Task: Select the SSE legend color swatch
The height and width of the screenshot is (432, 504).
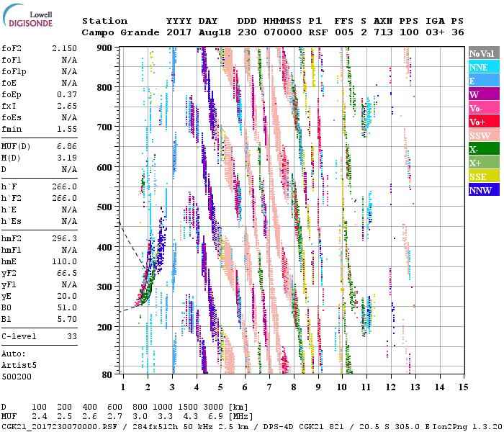Action: coord(484,176)
